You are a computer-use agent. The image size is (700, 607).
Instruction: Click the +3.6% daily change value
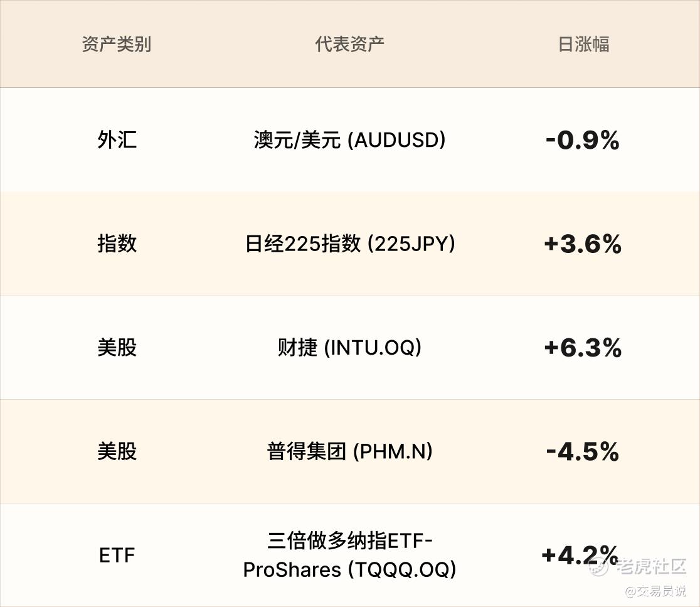pos(583,244)
